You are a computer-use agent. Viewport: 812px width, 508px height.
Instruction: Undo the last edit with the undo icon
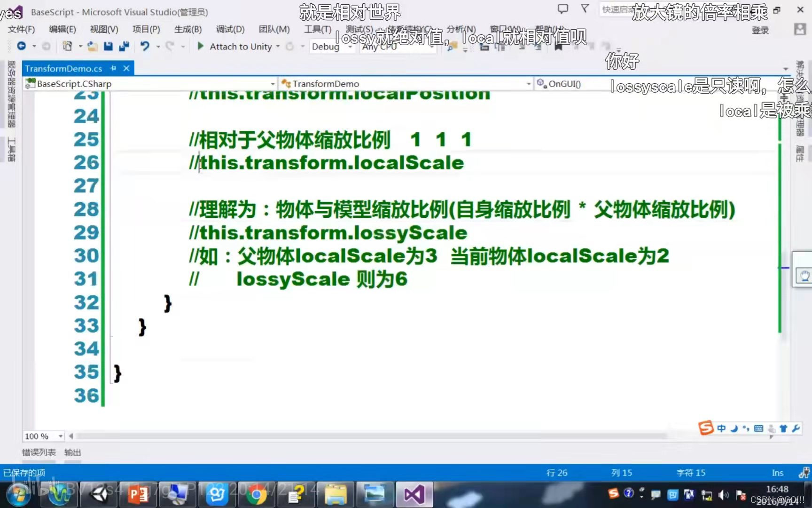click(145, 46)
